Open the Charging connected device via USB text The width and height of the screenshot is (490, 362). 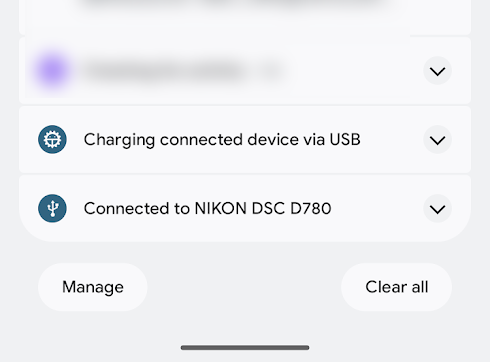pos(222,139)
